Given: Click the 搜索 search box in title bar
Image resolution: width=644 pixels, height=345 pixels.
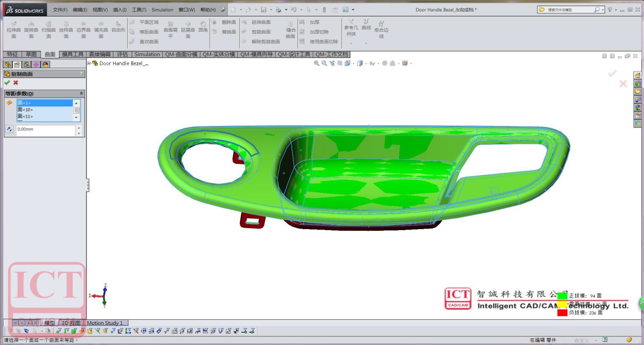Looking at the screenshot, I should coord(570,10).
